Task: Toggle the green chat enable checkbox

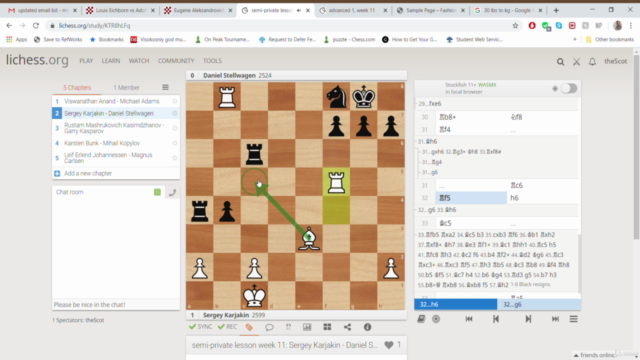Action: 157,192
